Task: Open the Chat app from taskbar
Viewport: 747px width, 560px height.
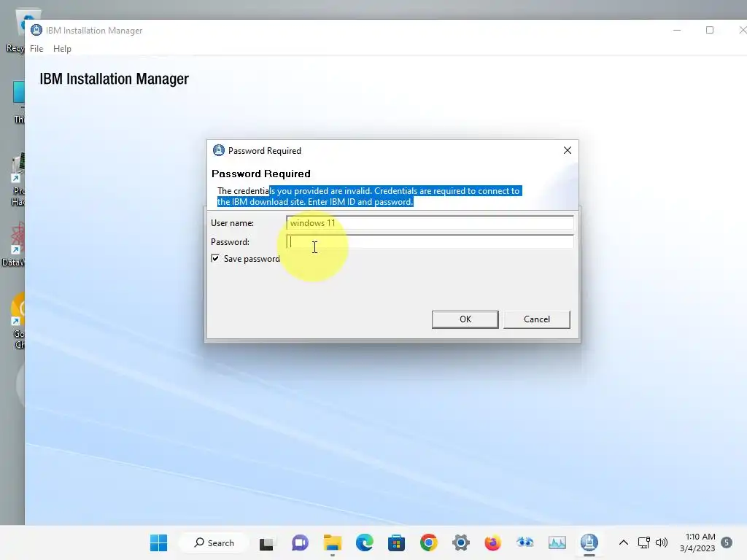Action: pyautogui.click(x=300, y=542)
